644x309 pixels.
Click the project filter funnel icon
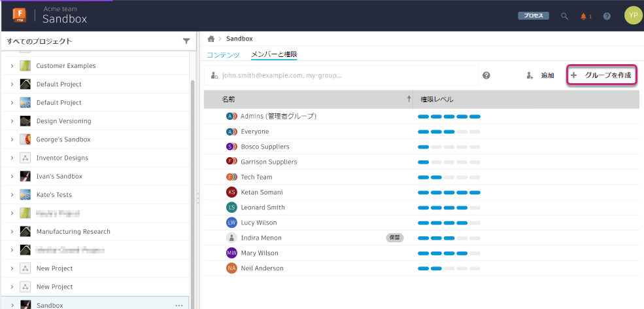pyautogui.click(x=186, y=41)
